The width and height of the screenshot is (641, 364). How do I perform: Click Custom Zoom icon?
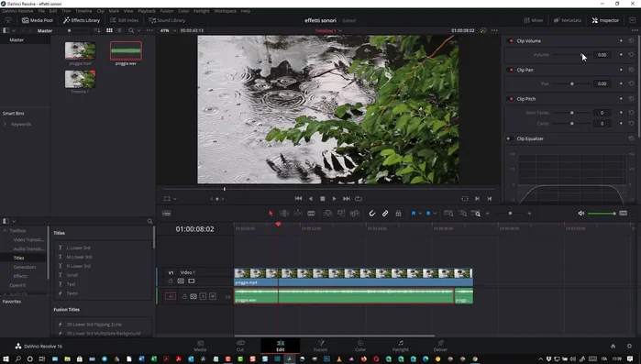click(x=476, y=214)
